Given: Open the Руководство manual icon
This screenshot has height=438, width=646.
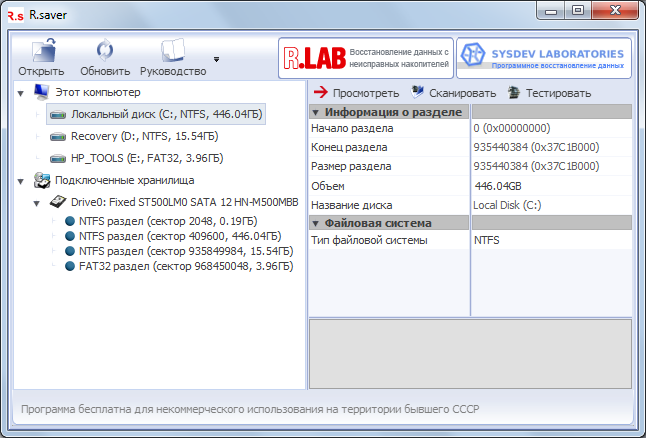Looking at the screenshot, I should tap(173, 51).
